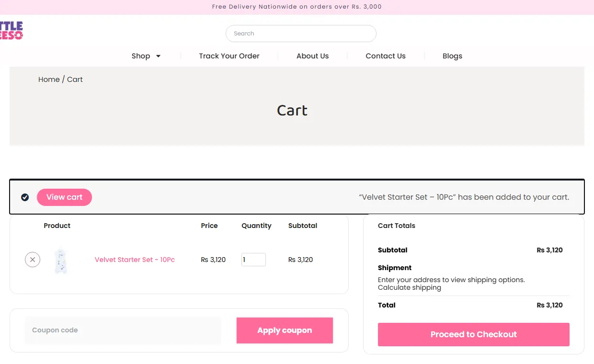Open the Velvet Starter Set product thumbnail
594x364 pixels.
(61, 261)
